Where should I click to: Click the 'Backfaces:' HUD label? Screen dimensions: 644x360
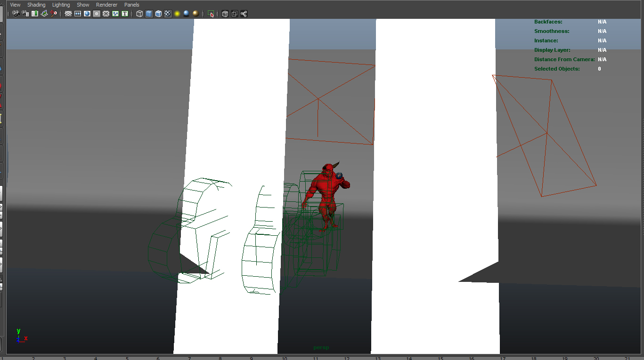548,22
